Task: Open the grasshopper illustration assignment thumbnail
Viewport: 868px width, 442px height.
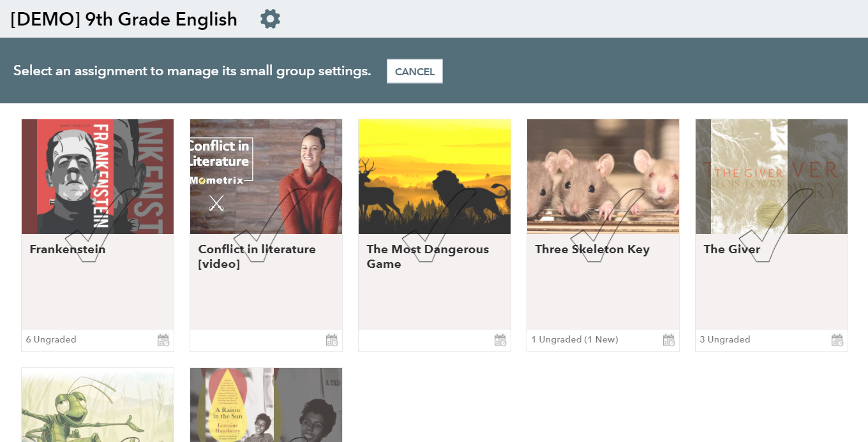Action: [98, 405]
